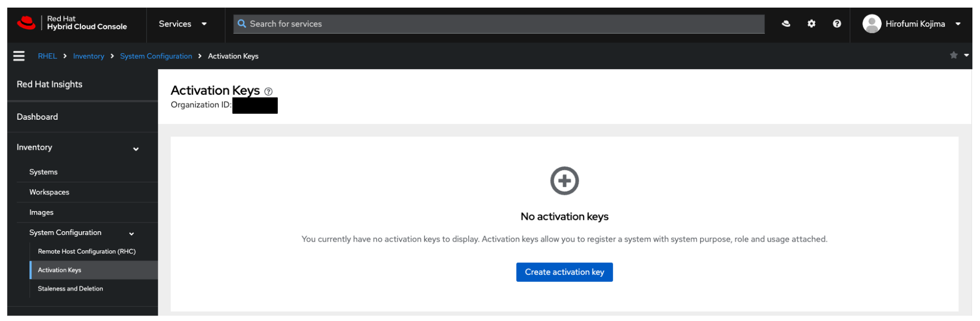Click the large plus circle icon
The height and width of the screenshot is (321, 980).
tap(564, 181)
